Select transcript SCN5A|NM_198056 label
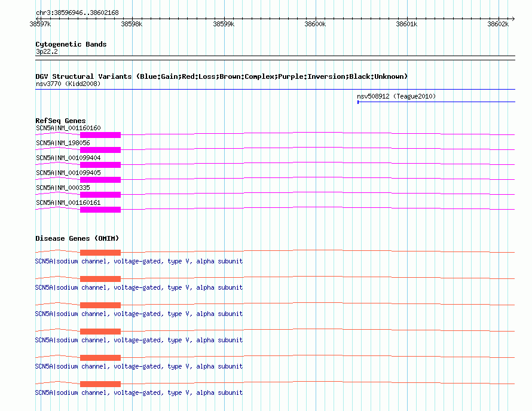 point(63,143)
